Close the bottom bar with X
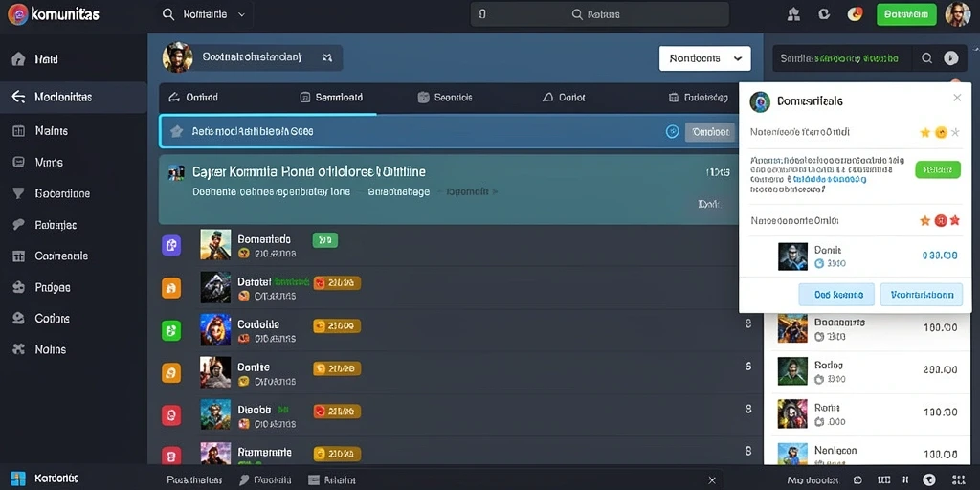The image size is (980, 490). tap(711, 480)
